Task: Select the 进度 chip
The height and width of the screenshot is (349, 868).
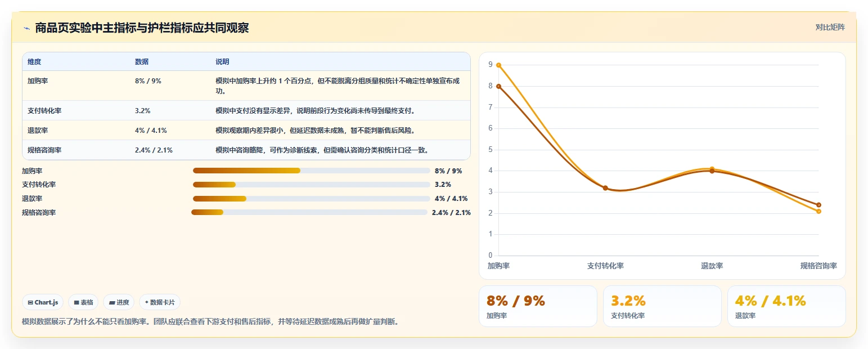Action: pos(119,302)
